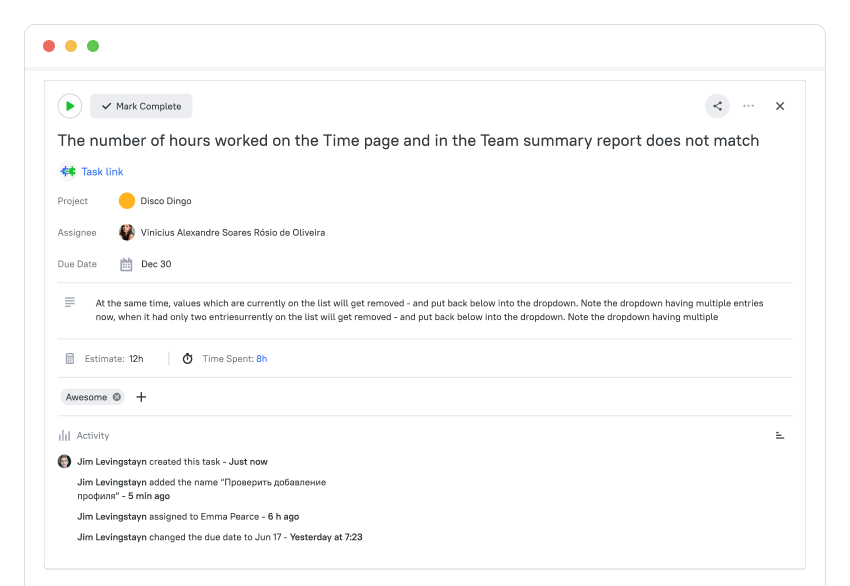The width and height of the screenshot is (850, 586).
Task: Open the more options ellipsis menu
Action: [x=748, y=106]
